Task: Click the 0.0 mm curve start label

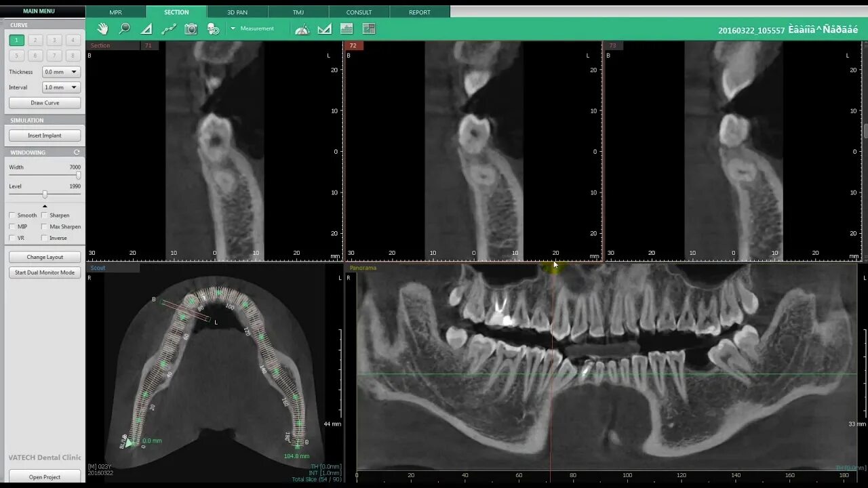Action: [152, 441]
